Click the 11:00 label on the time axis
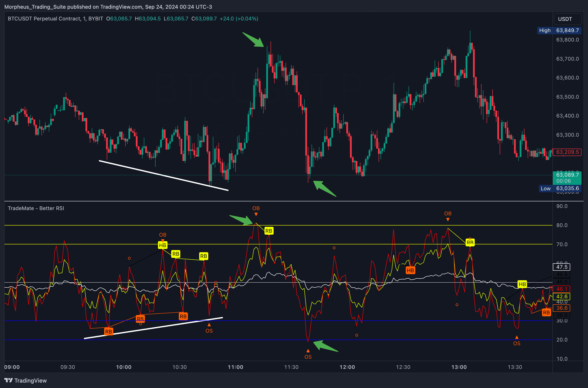This screenshot has height=388, width=588. [235, 367]
